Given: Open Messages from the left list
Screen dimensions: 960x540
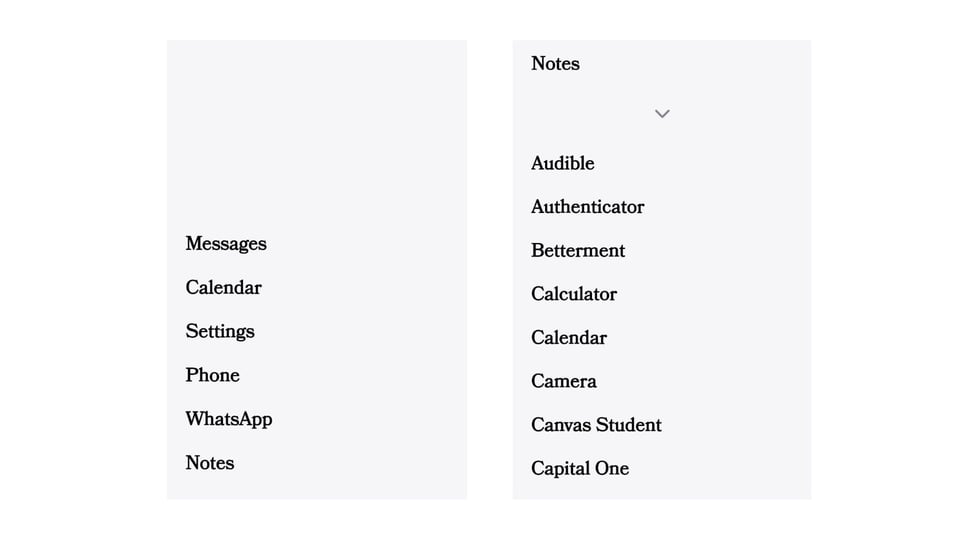Looking at the screenshot, I should [226, 244].
